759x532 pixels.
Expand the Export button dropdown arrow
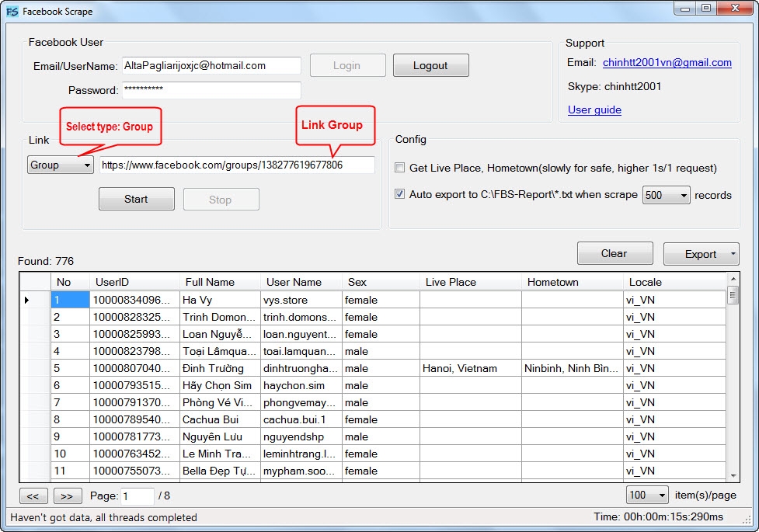(x=733, y=254)
